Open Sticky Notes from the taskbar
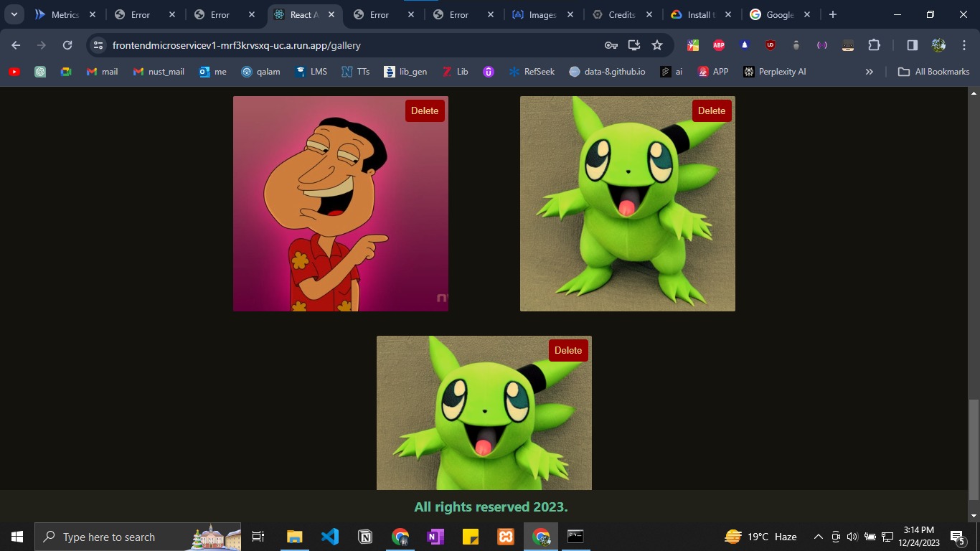 pos(470,537)
